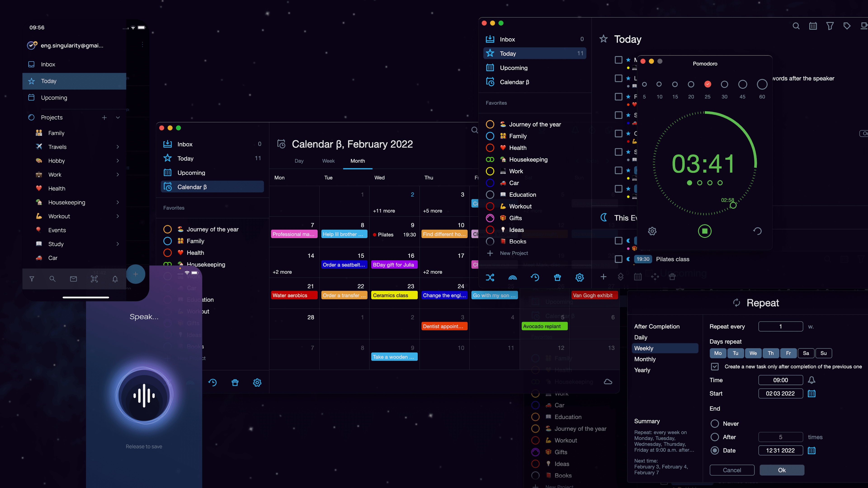The width and height of the screenshot is (868, 488).
Task: Tap plus to add project on phone
Action: pyautogui.click(x=104, y=117)
